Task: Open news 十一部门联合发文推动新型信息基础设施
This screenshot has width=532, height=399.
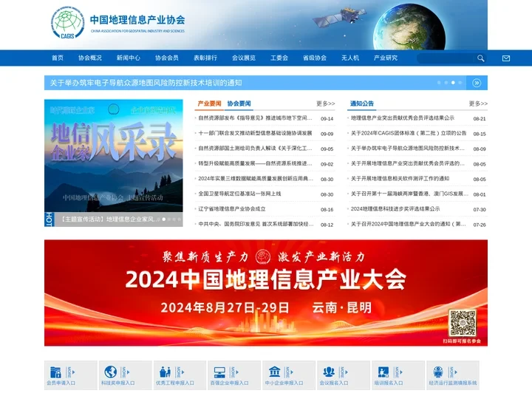Action: [x=255, y=133]
